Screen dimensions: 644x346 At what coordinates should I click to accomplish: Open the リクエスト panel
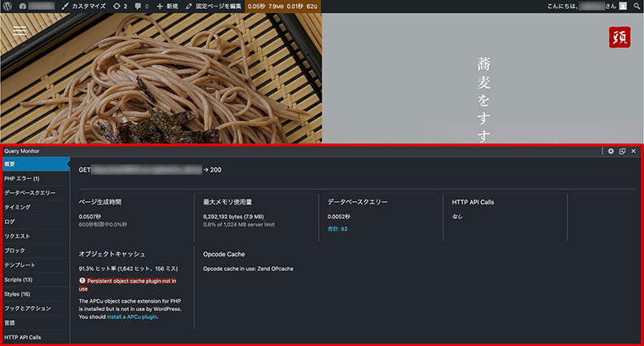[36, 236]
